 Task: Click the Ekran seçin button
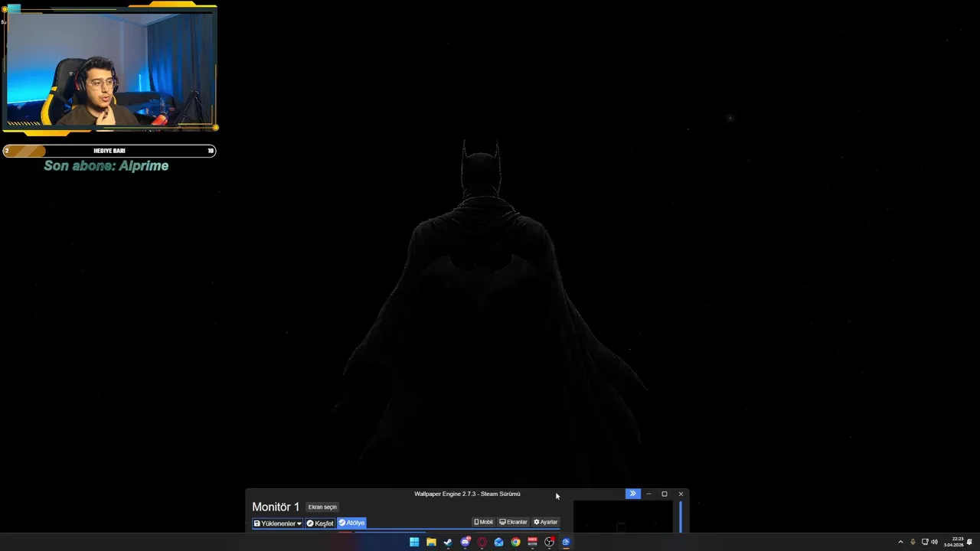pos(322,507)
